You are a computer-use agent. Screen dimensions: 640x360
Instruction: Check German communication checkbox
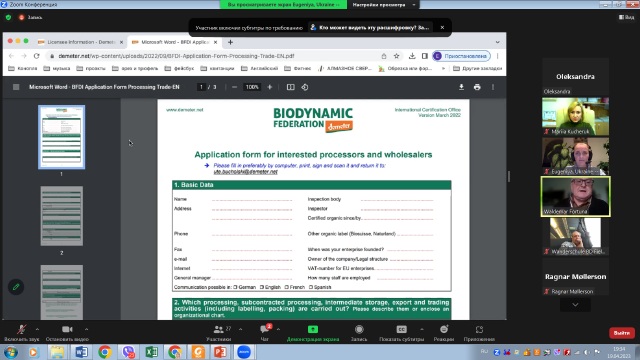click(x=235, y=287)
